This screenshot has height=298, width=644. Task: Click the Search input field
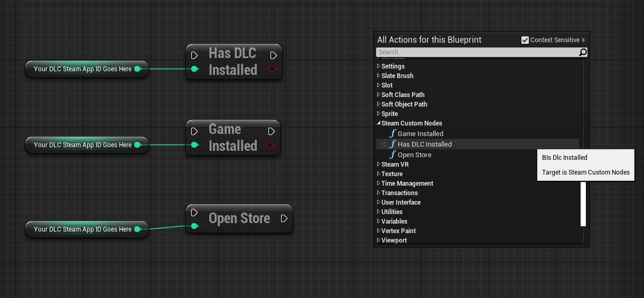[475, 52]
